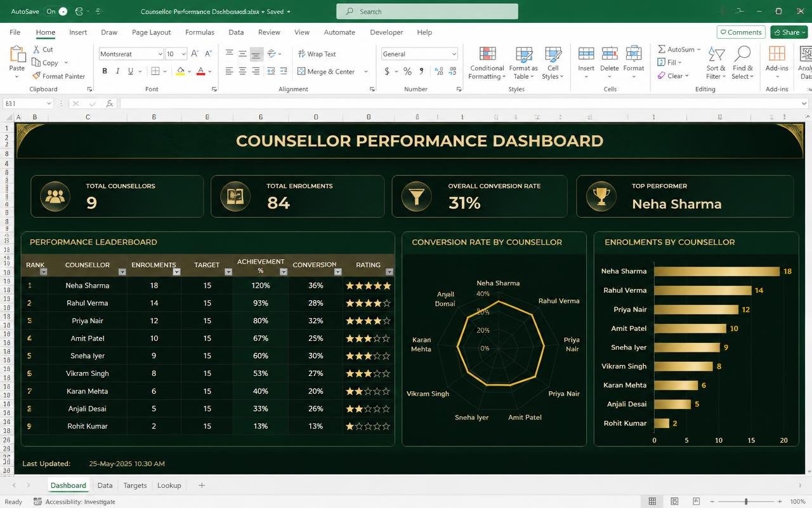Toggle bottom align button
Viewport: 812px width, 508px height.
[256, 54]
